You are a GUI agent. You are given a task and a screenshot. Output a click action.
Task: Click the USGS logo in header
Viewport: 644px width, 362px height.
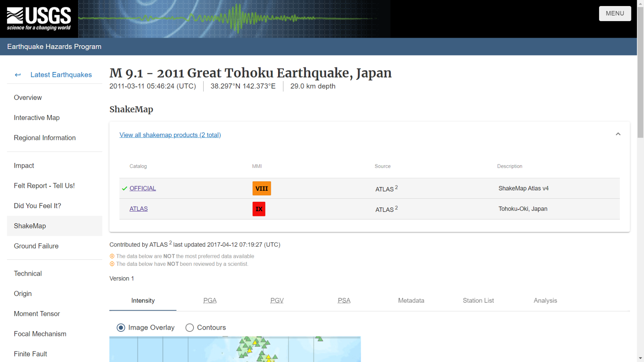point(39,18)
